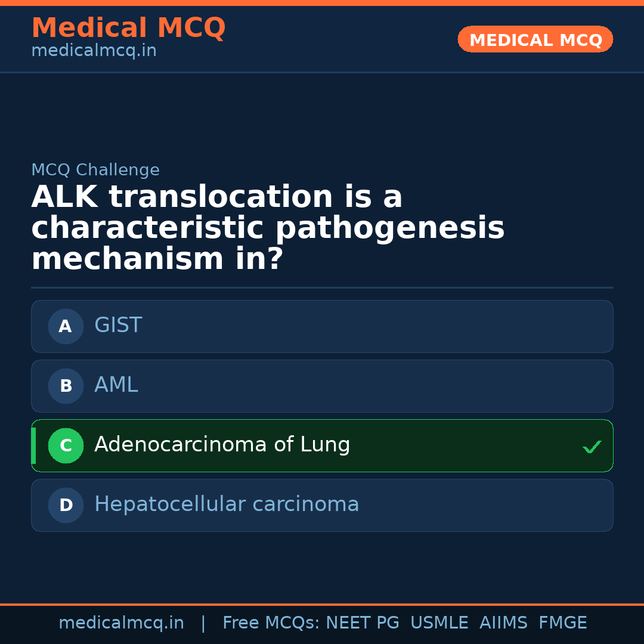644x644 pixels.
Task: Open the medicalmcq.in link in the footer
Action: [x=121, y=623]
